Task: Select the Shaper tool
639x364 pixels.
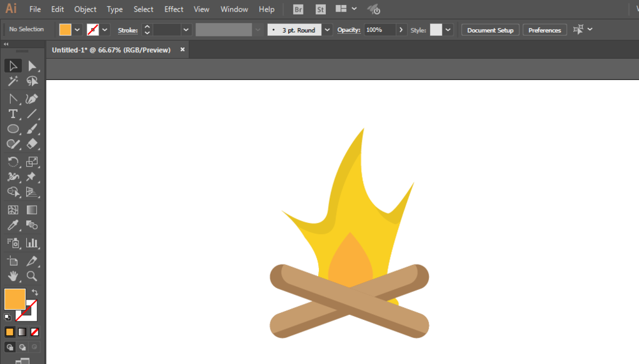Action: pos(13,144)
